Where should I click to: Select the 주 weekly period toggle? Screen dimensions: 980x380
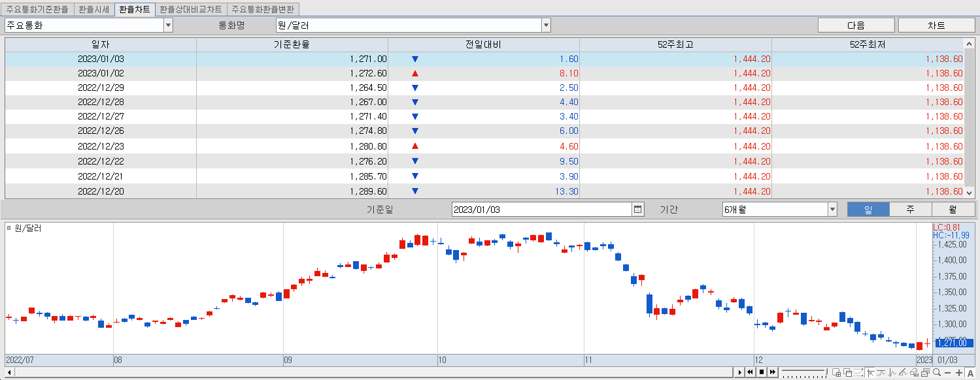point(910,210)
